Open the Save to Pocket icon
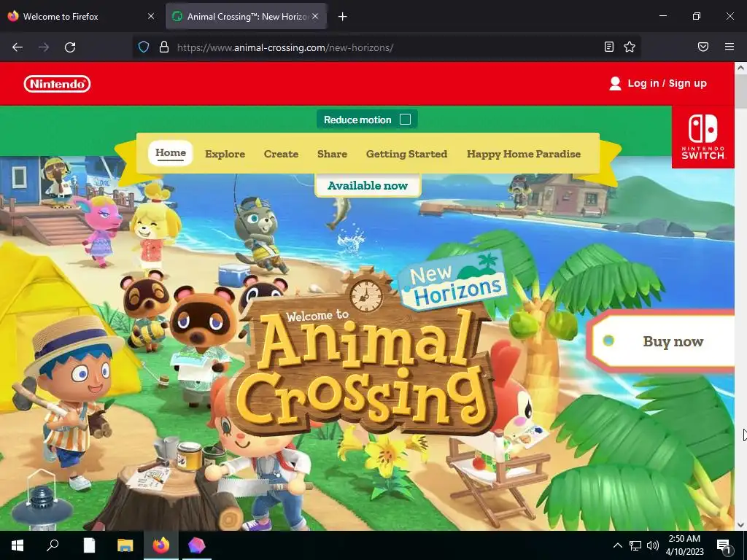 point(703,47)
